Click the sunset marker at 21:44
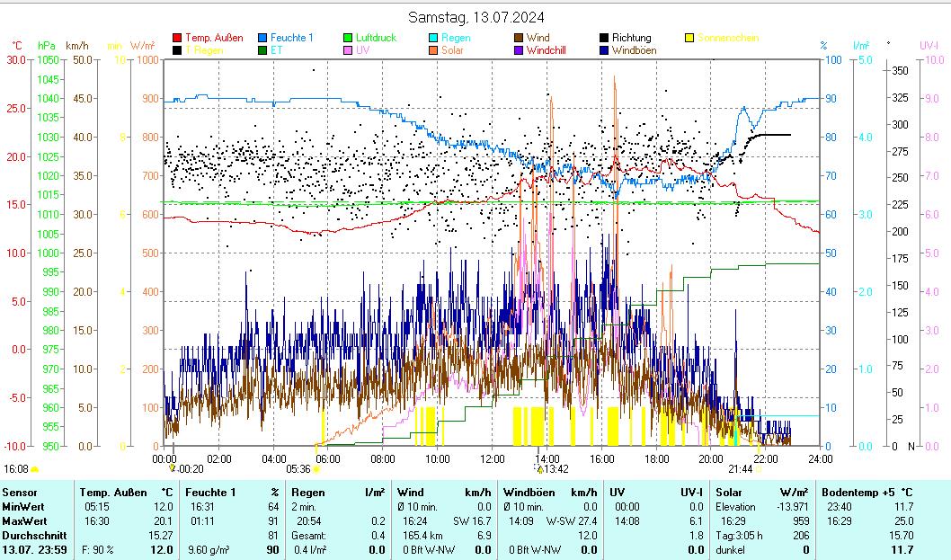This screenshot has width=951, height=560. 758,468
